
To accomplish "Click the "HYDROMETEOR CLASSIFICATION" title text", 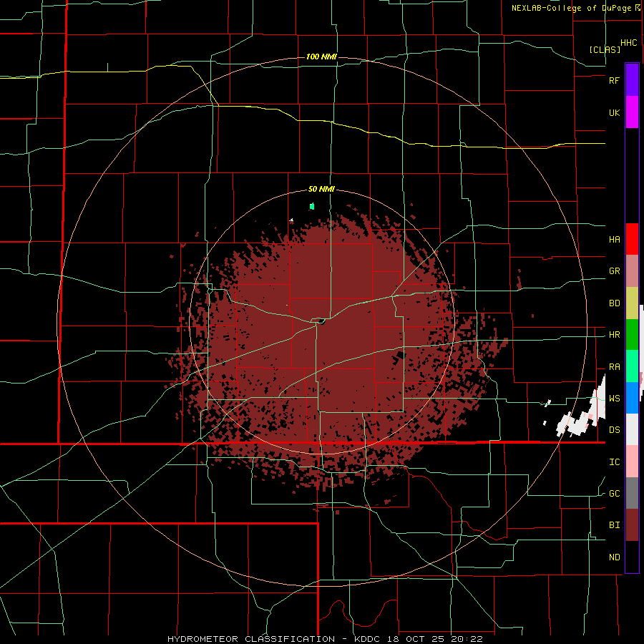I will point(251,639).
